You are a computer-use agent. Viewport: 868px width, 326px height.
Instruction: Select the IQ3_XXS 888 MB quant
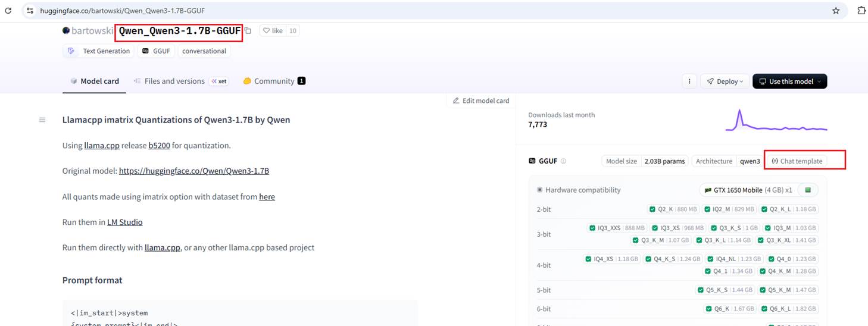click(x=617, y=228)
